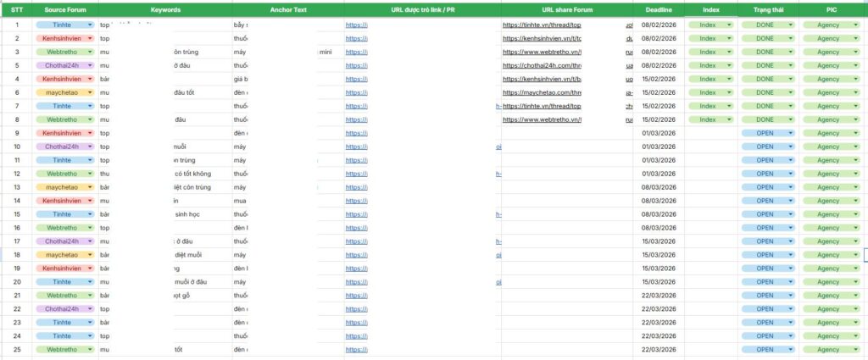This screenshot has width=868, height=360.
Task: Select the Trạng thái column header
Action: coord(768,10)
